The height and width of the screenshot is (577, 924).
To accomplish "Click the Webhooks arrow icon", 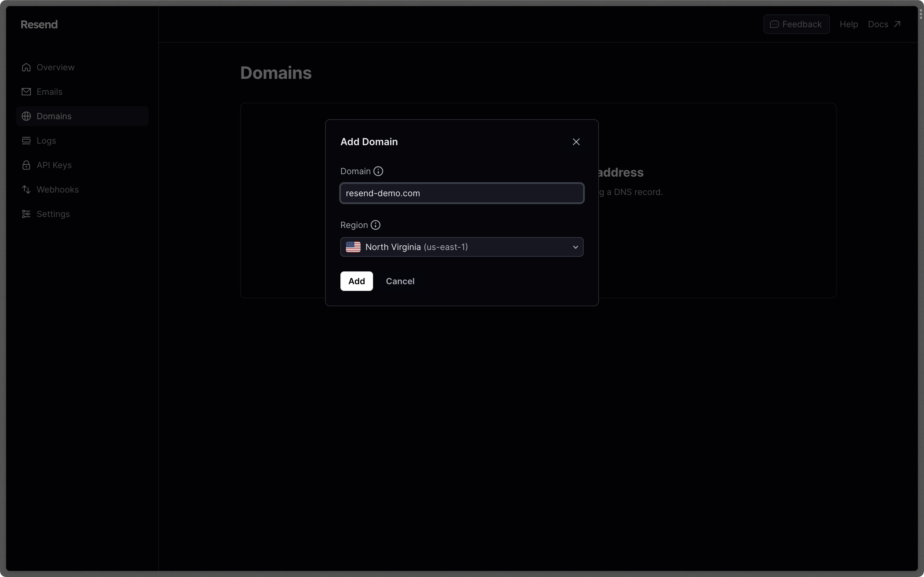I will point(26,189).
